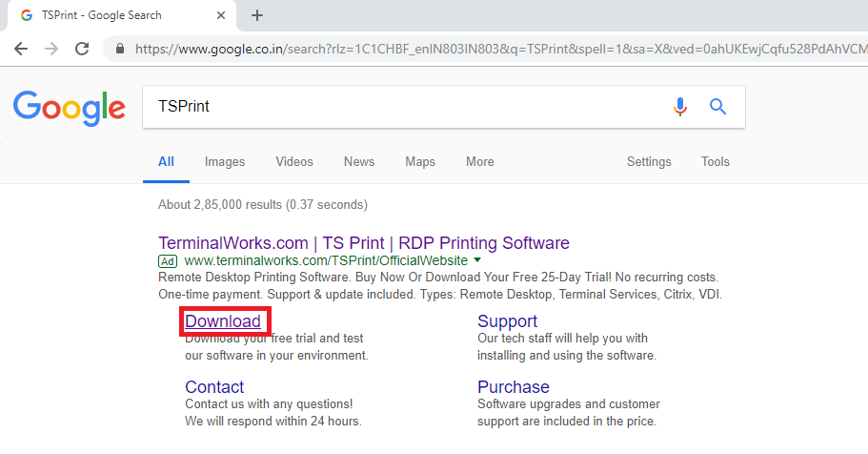Click the blue search magnifier icon
This screenshot has height=454, width=868.
click(x=718, y=106)
